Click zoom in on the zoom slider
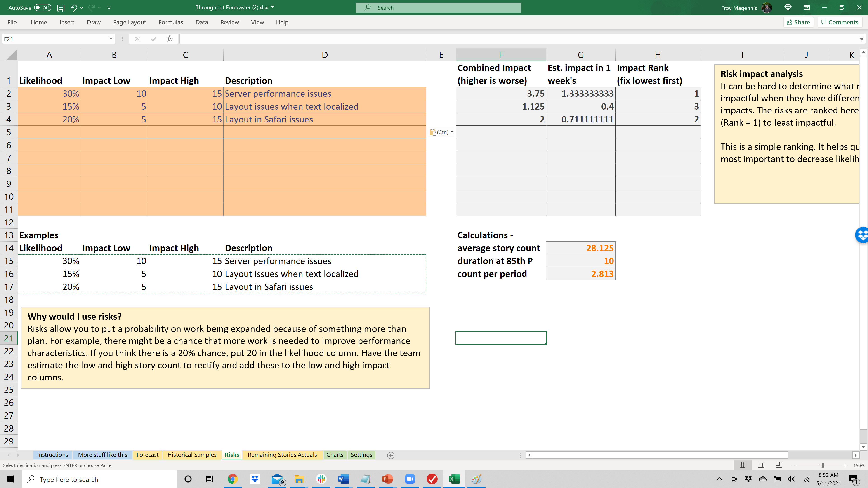The image size is (868, 488). pos(846,465)
